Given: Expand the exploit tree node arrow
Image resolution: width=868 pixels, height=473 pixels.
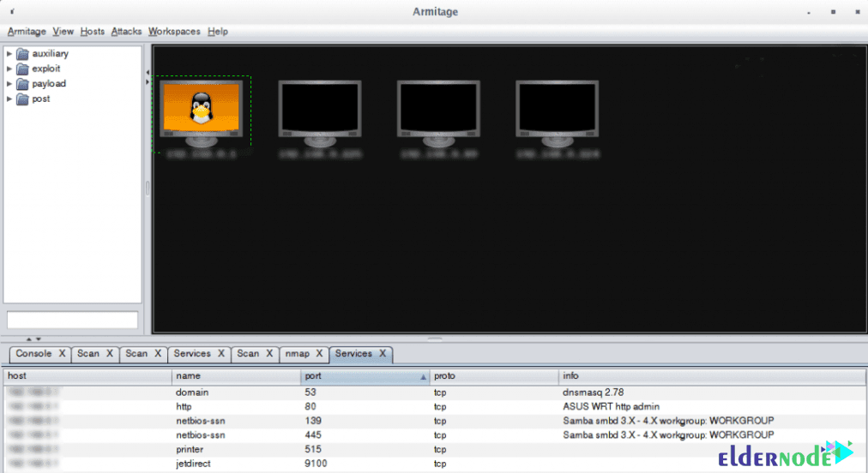Looking at the screenshot, I should [9, 69].
